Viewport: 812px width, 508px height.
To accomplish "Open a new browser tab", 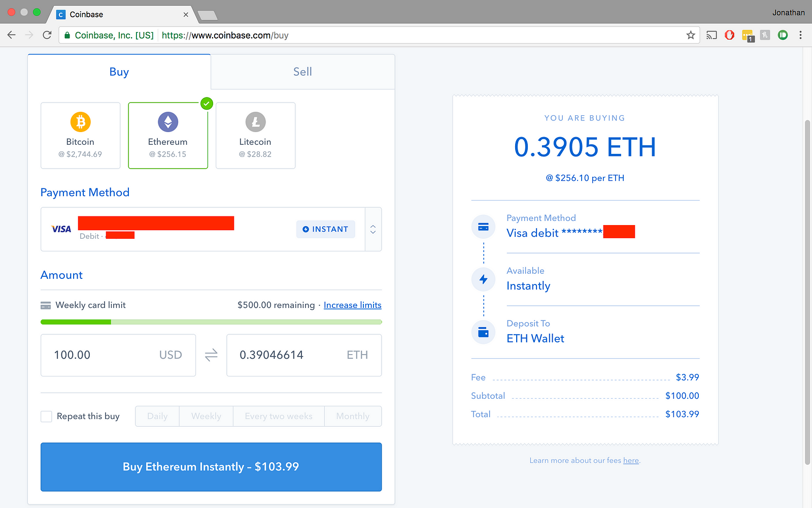I will coord(208,15).
